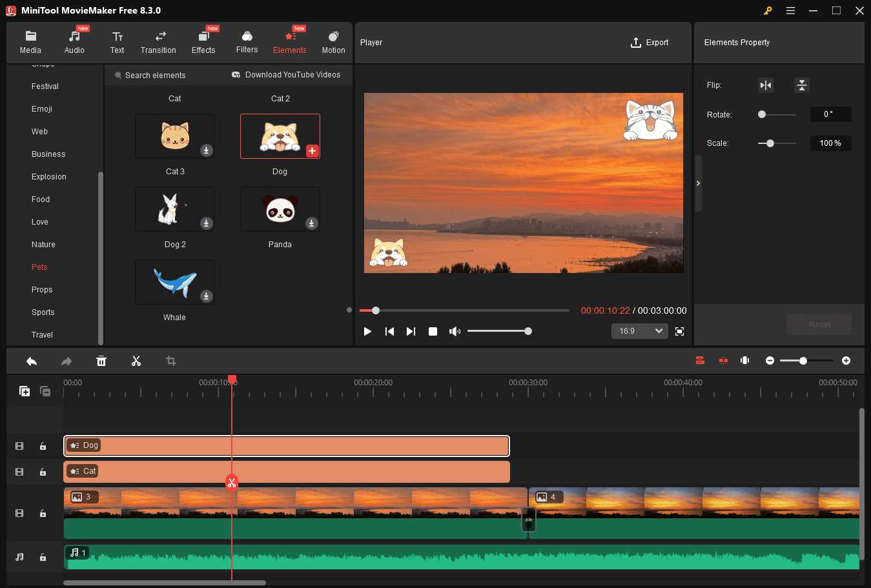871x588 pixels.
Task: Click the key upgrade icon
Action: (x=768, y=10)
